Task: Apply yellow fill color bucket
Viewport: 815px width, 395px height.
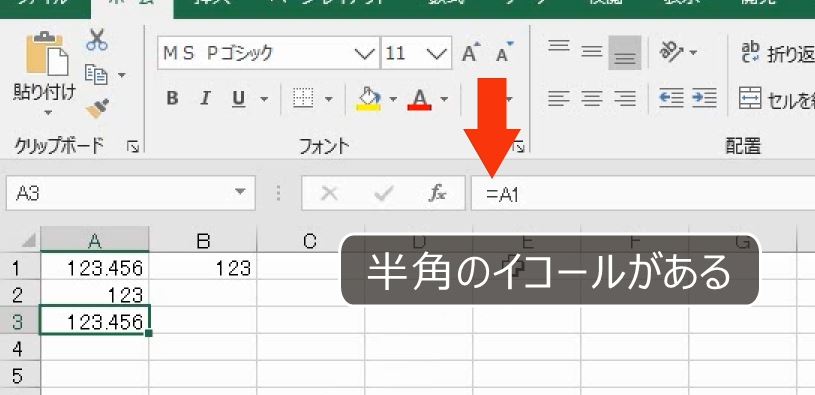Action: [369, 98]
